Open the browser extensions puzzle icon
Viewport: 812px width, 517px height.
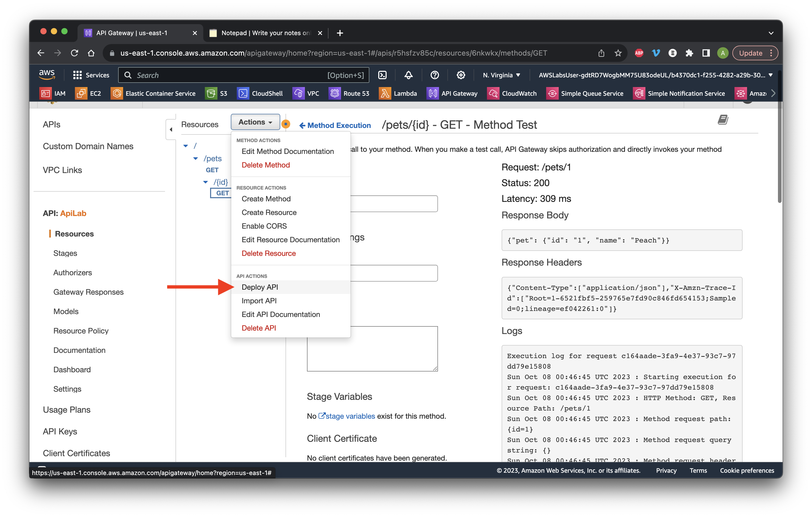(689, 53)
